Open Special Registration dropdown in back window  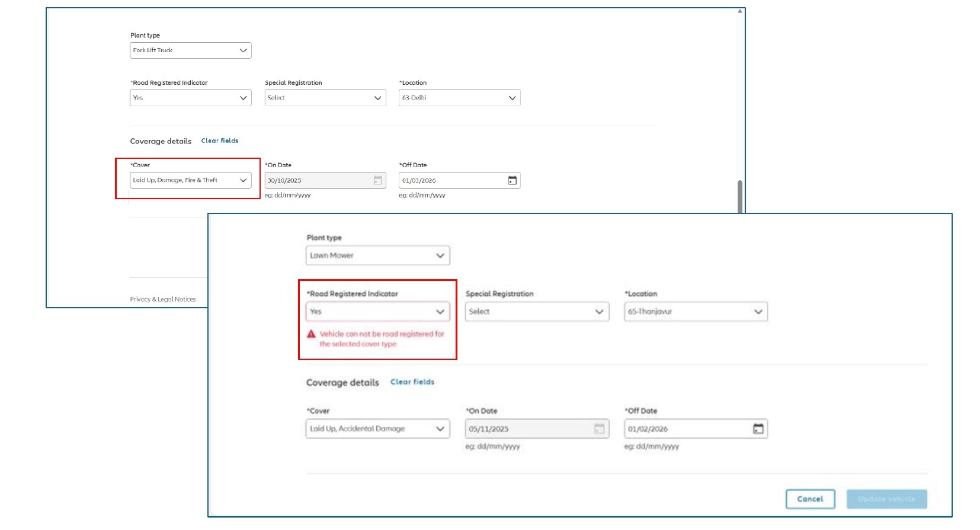click(x=325, y=98)
